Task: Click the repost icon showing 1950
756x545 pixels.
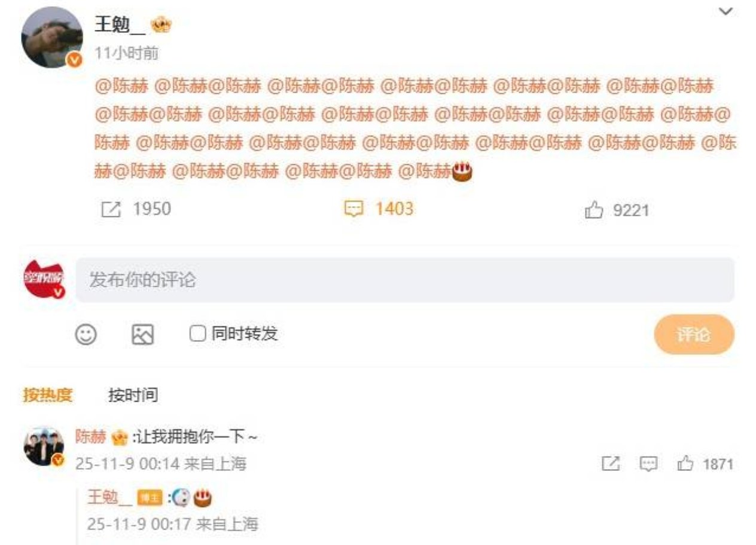Action: [111, 209]
